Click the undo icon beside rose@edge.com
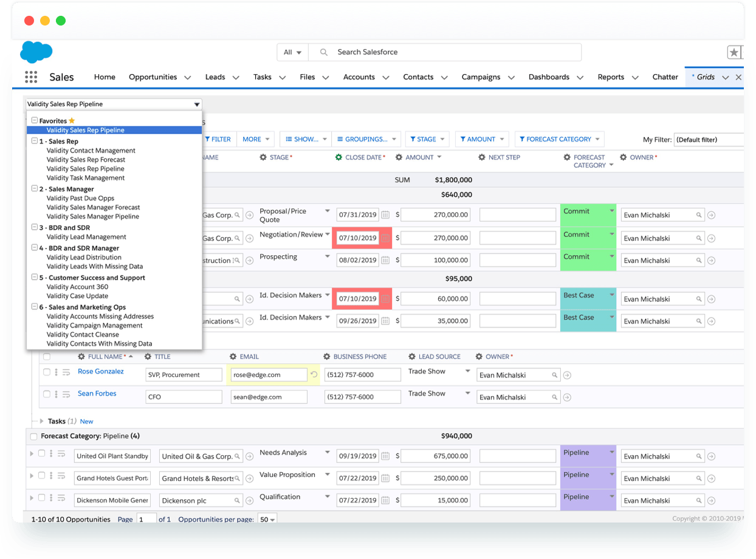The height and width of the screenshot is (559, 756). point(314,375)
